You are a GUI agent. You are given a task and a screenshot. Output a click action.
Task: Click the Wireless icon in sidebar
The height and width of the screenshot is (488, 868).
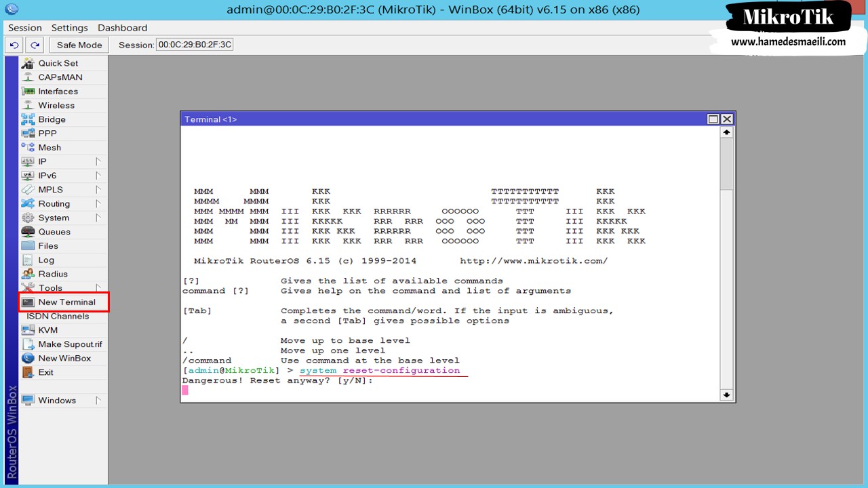pyautogui.click(x=28, y=105)
